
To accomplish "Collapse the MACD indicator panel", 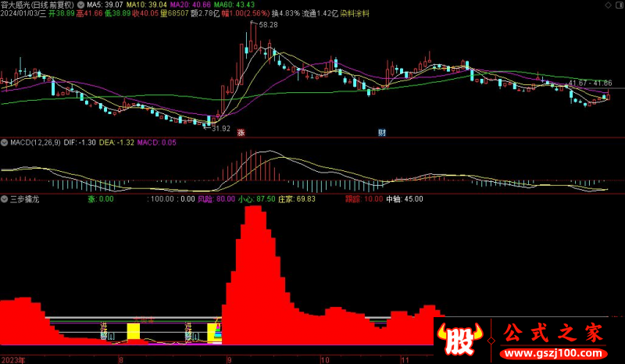I will (4, 143).
